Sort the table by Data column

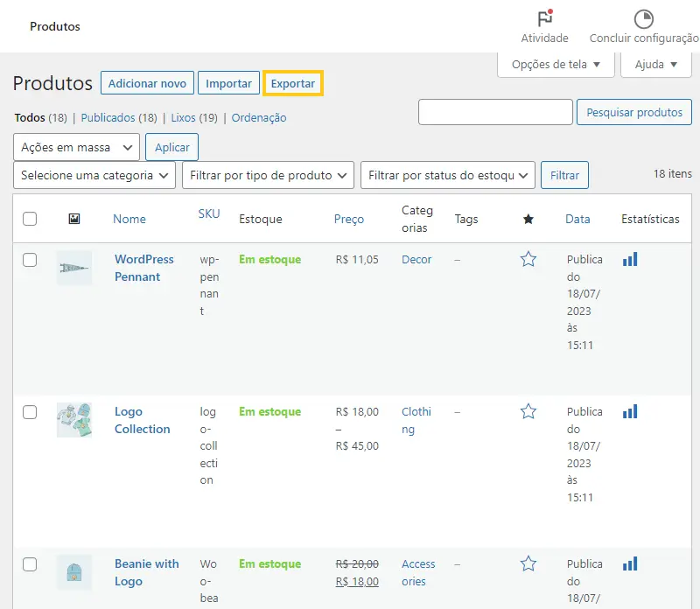coord(577,219)
